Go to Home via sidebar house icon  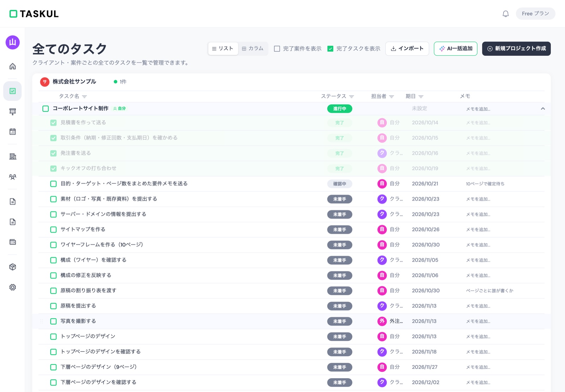tap(13, 66)
